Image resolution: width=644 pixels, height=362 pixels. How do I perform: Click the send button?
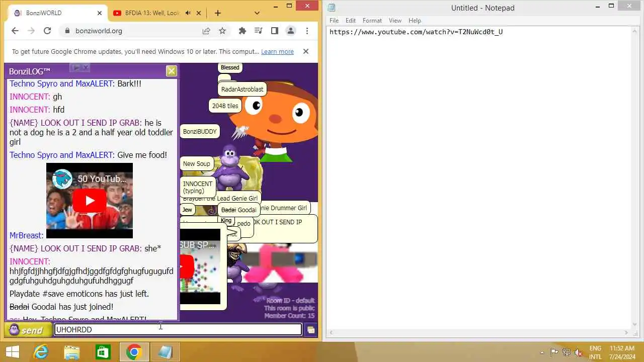[28, 330]
